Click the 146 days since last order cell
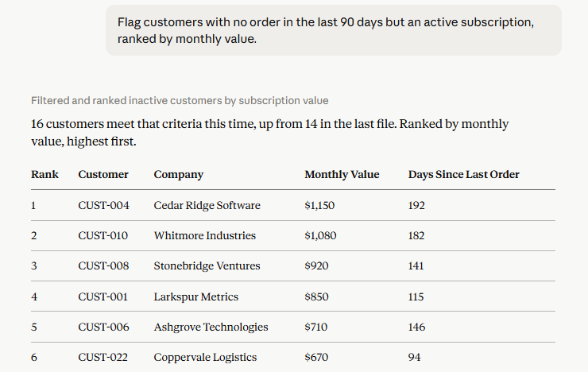Screen dimensions: 588x372 pyautogui.click(x=416, y=327)
